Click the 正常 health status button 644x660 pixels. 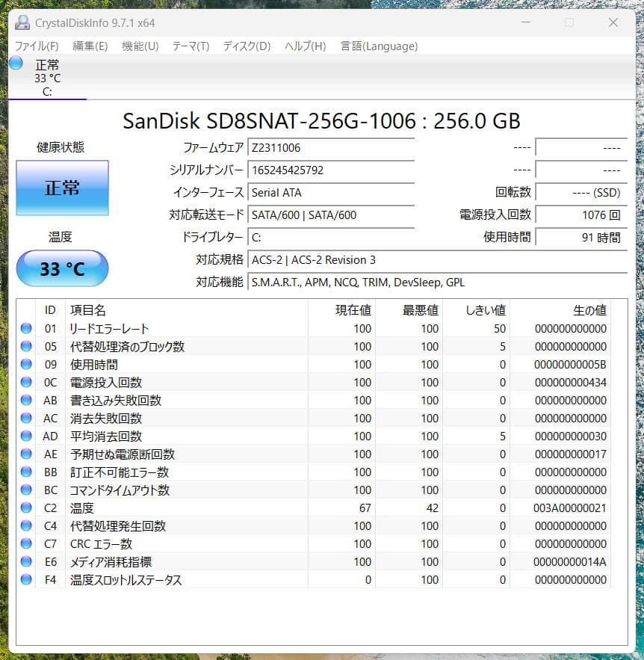[x=62, y=188]
